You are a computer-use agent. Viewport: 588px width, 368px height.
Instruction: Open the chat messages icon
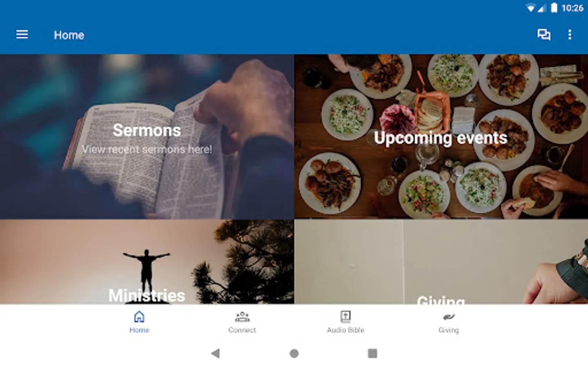click(543, 35)
